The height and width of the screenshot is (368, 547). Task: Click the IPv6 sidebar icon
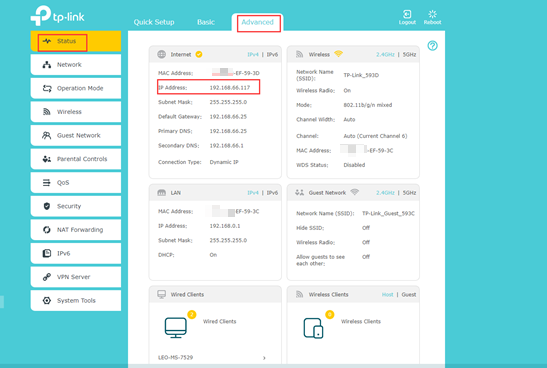click(x=47, y=253)
